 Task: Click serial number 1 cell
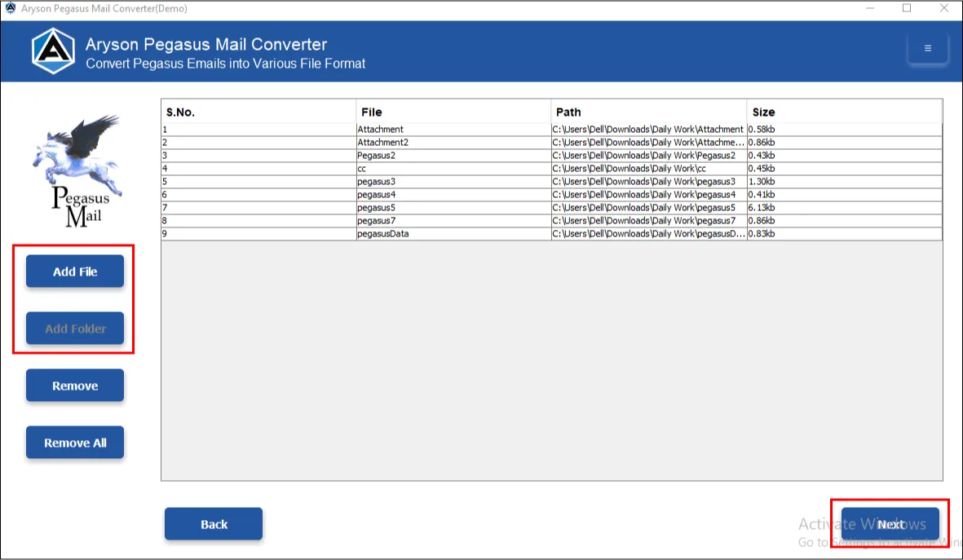point(258,130)
